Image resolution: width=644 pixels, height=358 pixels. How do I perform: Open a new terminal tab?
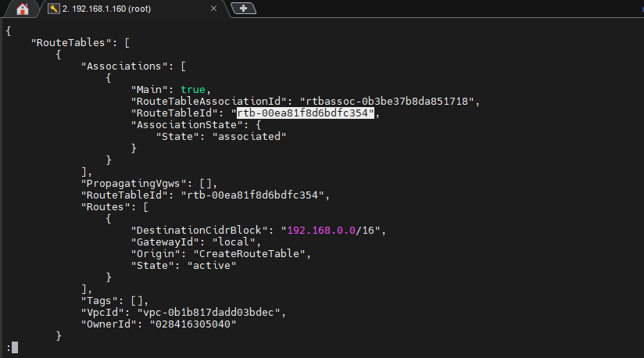coord(243,9)
